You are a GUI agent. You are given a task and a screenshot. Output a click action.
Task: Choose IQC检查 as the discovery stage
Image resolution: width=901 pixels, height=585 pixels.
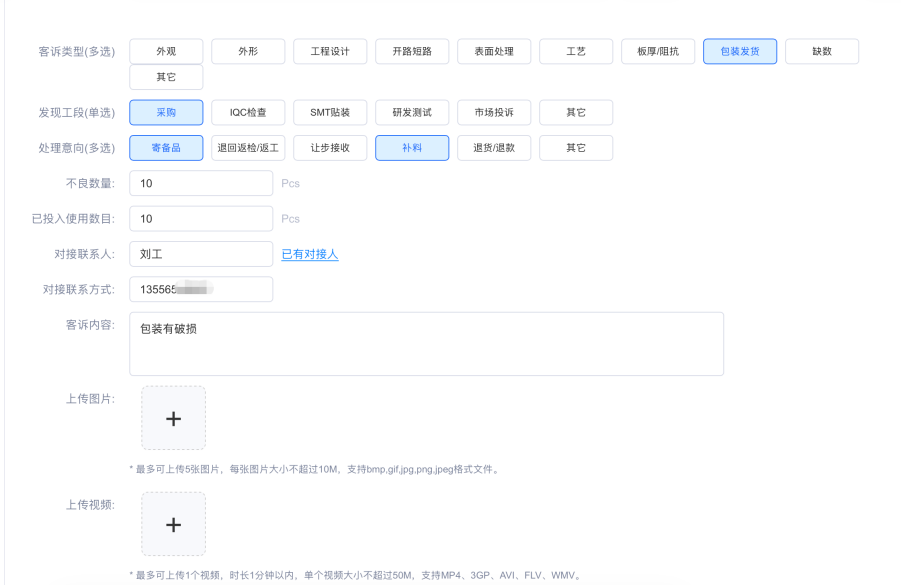248,112
